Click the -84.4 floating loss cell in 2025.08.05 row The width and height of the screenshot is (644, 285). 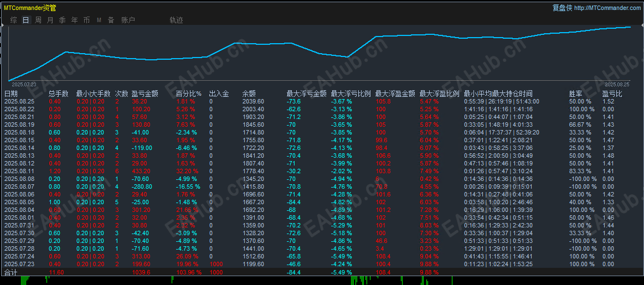294,202
